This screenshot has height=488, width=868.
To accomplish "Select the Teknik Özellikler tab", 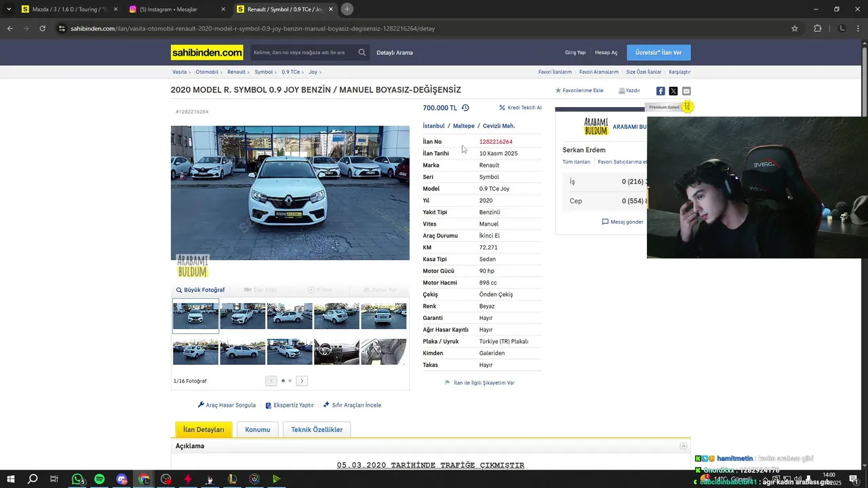I will pyautogui.click(x=317, y=430).
